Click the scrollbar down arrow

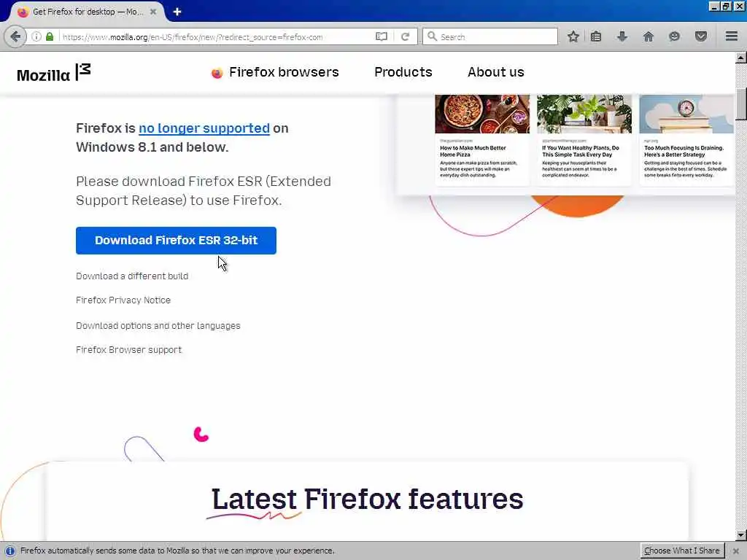point(740,534)
